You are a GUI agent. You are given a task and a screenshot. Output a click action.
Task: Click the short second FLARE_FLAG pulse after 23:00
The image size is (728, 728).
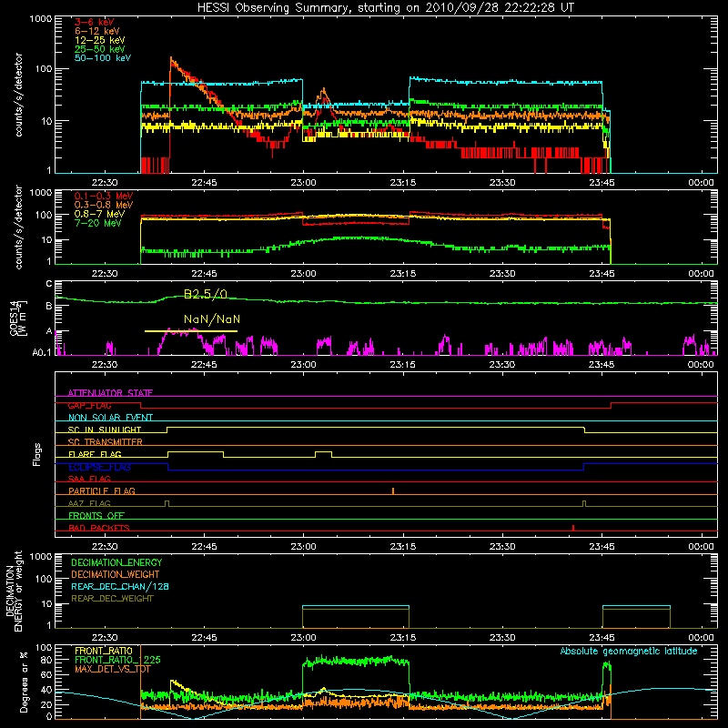coord(324,454)
